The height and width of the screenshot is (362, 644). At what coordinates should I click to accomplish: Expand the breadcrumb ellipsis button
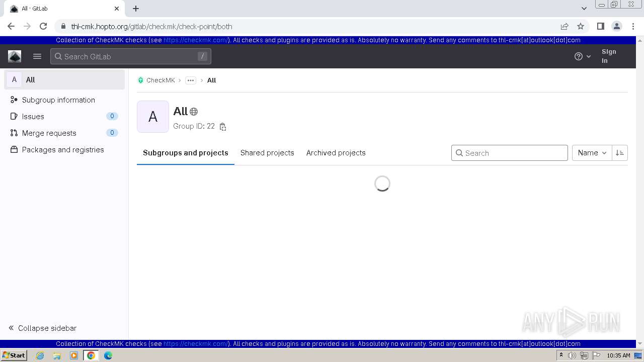pyautogui.click(x=191, y=80)
